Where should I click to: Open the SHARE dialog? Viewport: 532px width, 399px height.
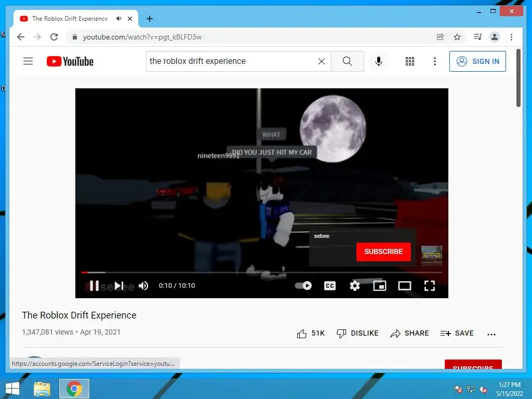tap(409, 334)
